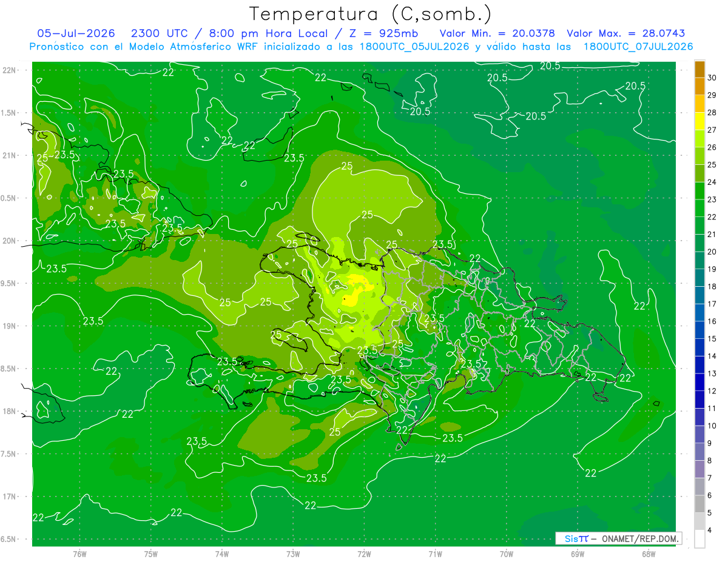This screenshot has width=728, height=562.
Task: Click the legend value "24"
Action: [x=712, y=182]
